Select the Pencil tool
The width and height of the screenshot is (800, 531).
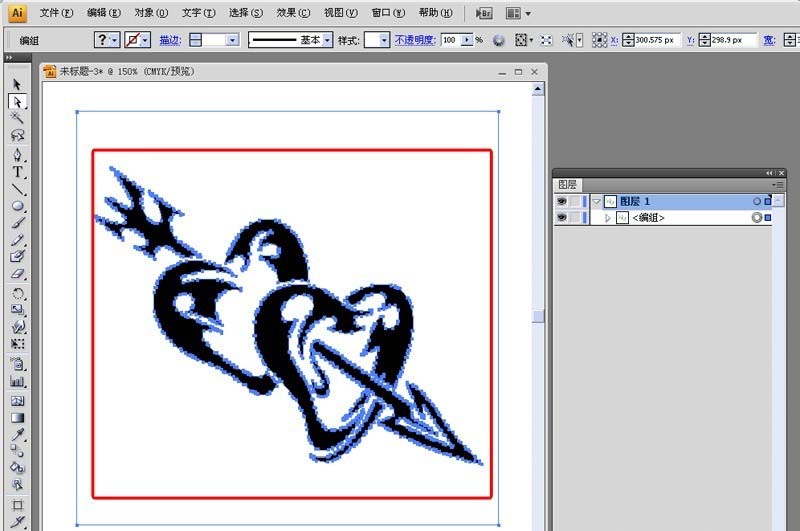point(17,240)
